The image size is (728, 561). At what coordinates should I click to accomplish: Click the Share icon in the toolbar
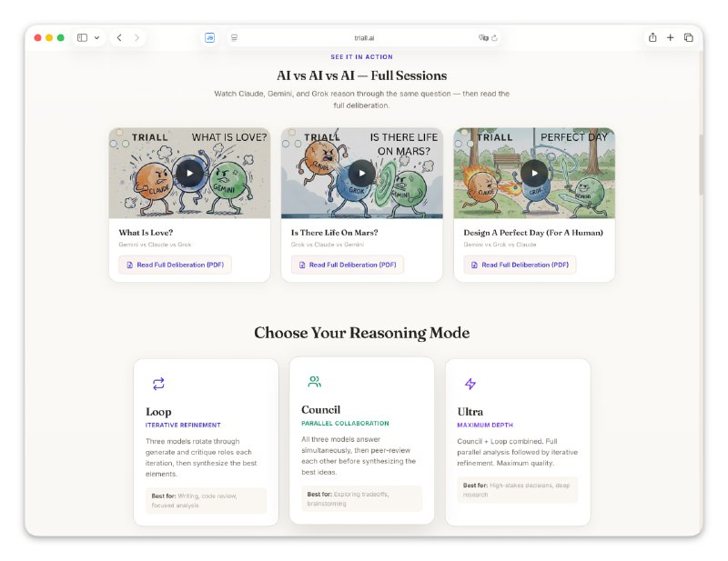click(652, 37)
